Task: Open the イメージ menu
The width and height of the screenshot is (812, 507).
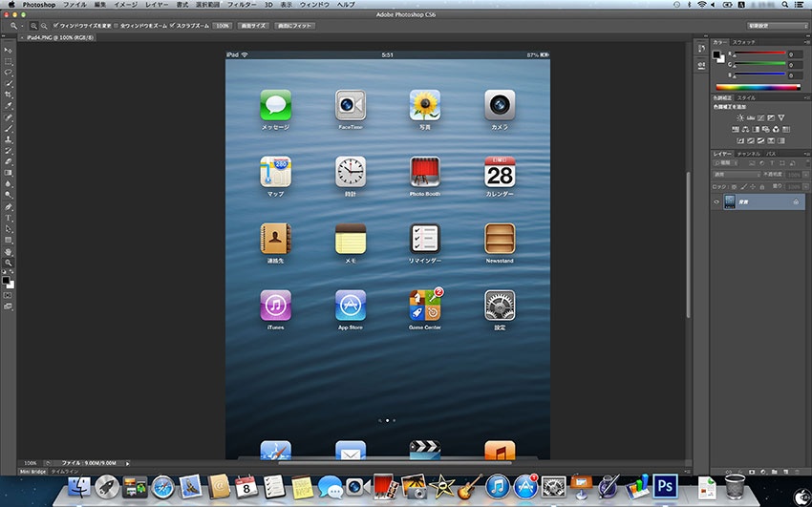Action: [125, 4]
